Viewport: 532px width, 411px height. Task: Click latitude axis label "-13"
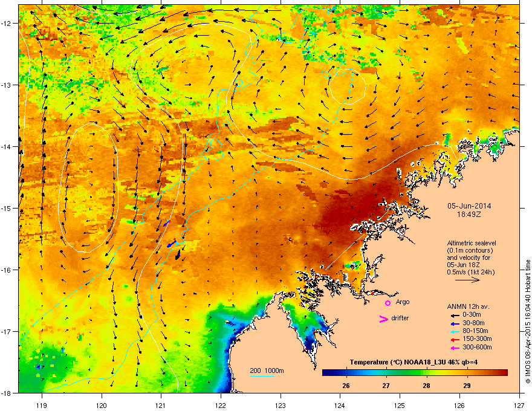[6, 85]
